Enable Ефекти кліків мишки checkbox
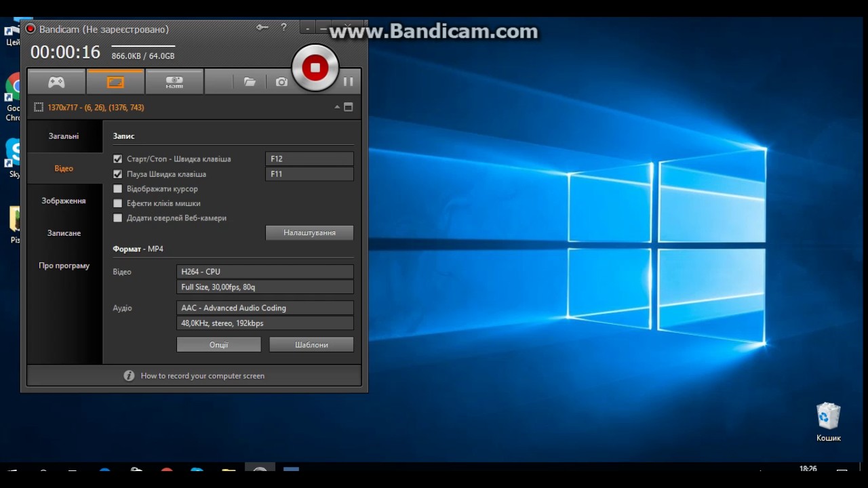The width and height of the screenshot is (868, 488). [117, 203]
